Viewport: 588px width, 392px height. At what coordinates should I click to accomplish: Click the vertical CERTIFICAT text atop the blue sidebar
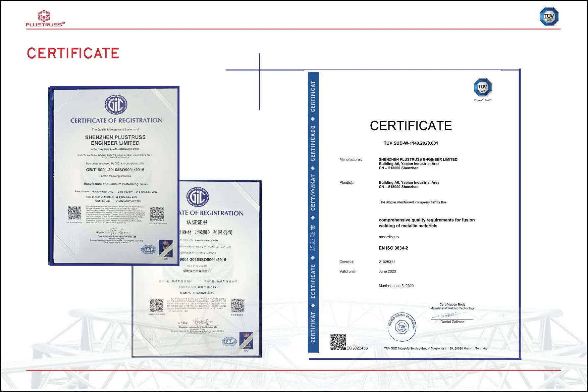(x=313, y=96)
